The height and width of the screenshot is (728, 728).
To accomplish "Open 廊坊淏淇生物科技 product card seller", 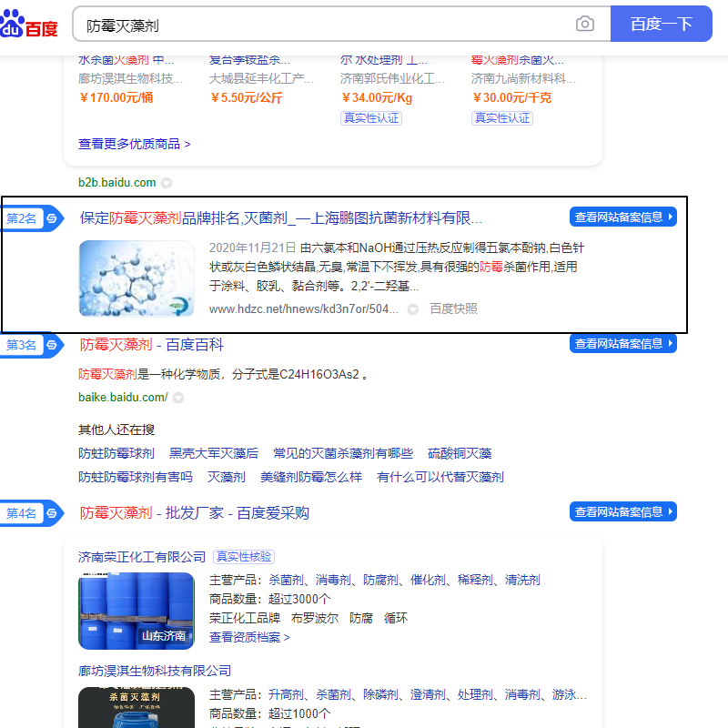I will (130, 79).
